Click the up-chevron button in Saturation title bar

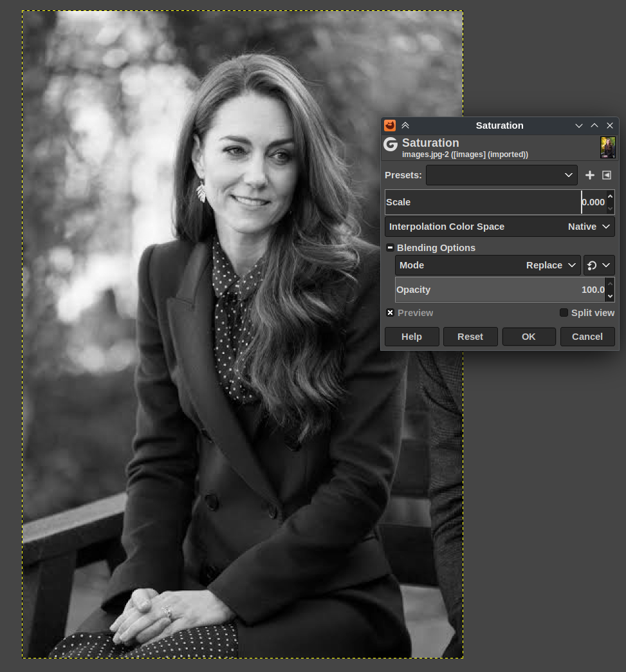pos(594,126)
